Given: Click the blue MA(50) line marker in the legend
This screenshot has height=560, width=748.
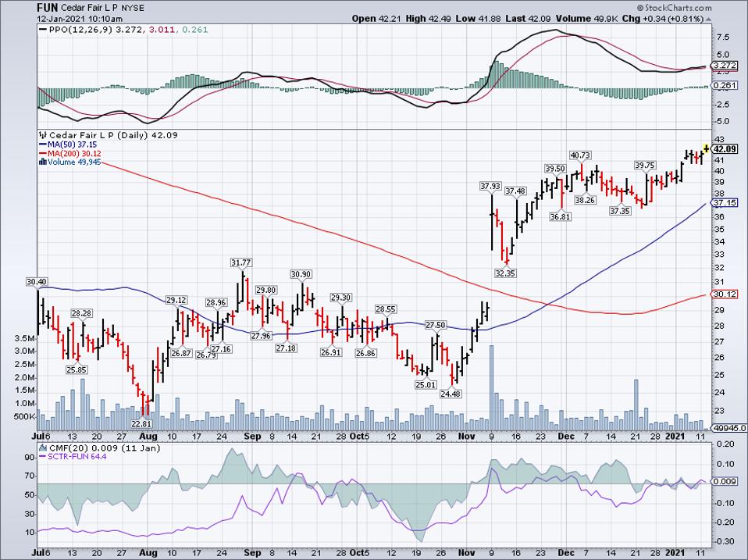Looking at the screenshot, I should click(x=42, y=144).
